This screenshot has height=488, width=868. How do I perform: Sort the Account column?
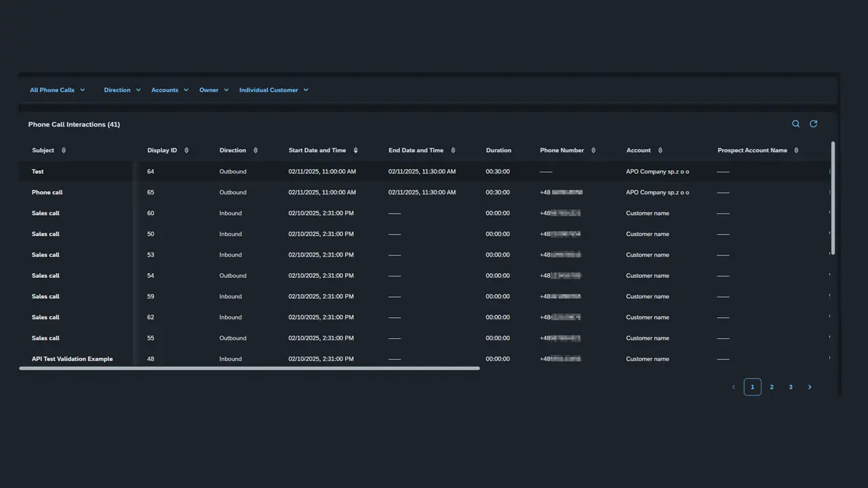659,150
